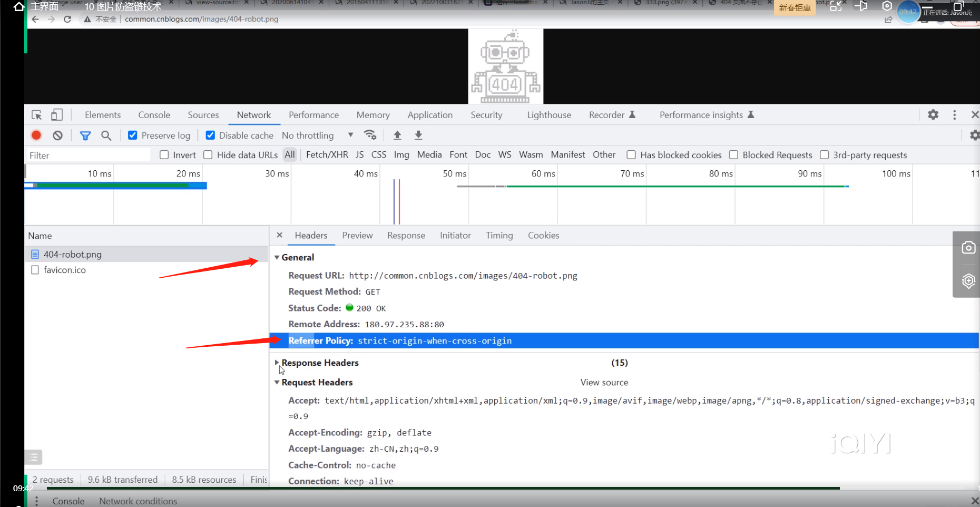Seek using the video progress bar
The image size is (980, 507).
coord(443,489)
